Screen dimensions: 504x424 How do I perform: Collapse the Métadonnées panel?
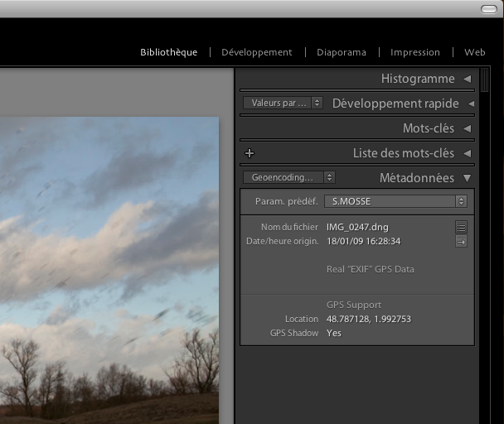(x=468, y=178)
